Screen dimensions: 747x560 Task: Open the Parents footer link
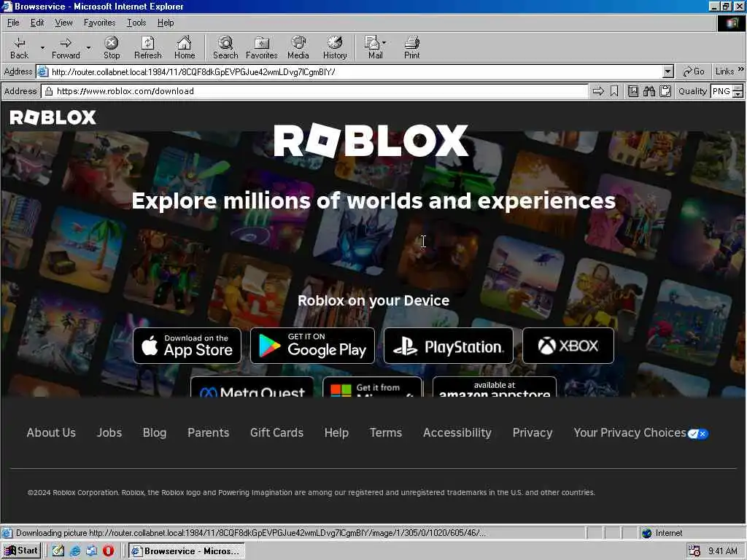click(208, 432)
